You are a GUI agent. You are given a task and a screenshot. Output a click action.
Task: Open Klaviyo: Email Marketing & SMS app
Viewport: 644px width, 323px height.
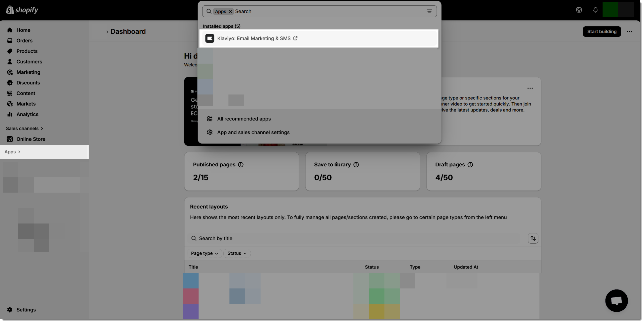(254, 38)
